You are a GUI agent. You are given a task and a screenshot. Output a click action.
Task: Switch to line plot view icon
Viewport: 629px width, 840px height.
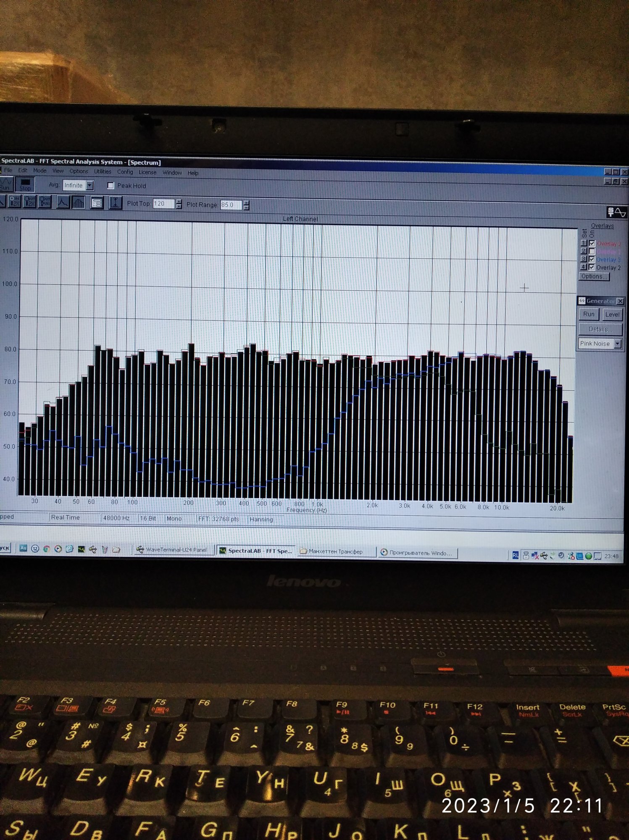63,202
